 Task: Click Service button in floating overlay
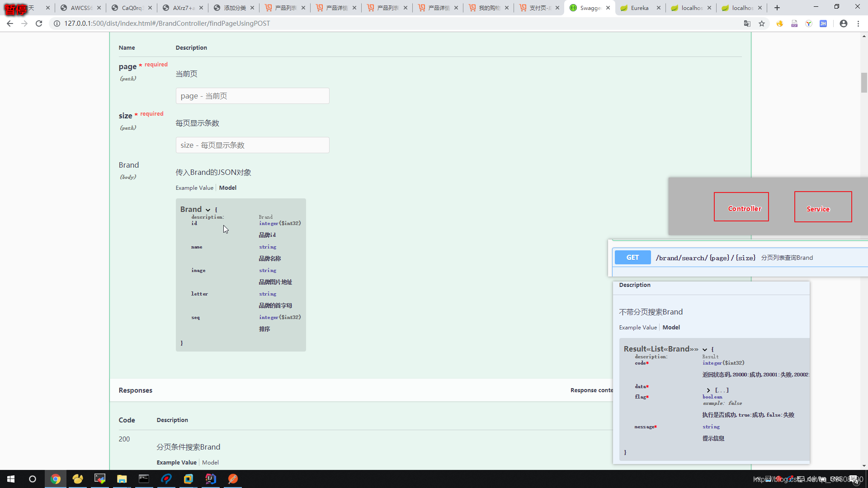coord(818,209)
